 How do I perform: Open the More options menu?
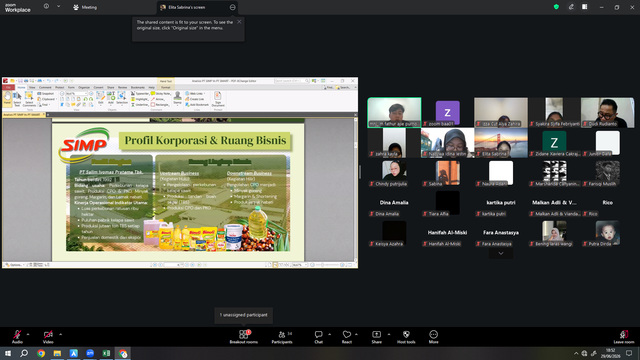(433, 337)
